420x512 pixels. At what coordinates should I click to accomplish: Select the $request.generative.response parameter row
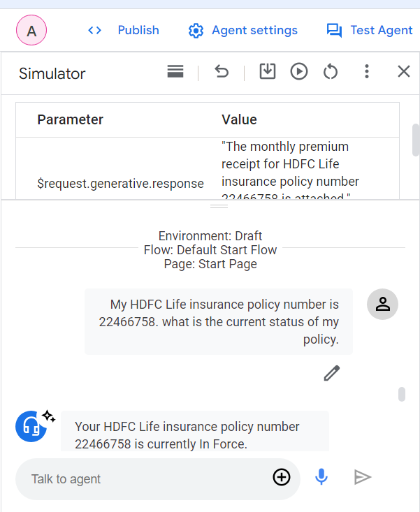(x=208, y=168)
